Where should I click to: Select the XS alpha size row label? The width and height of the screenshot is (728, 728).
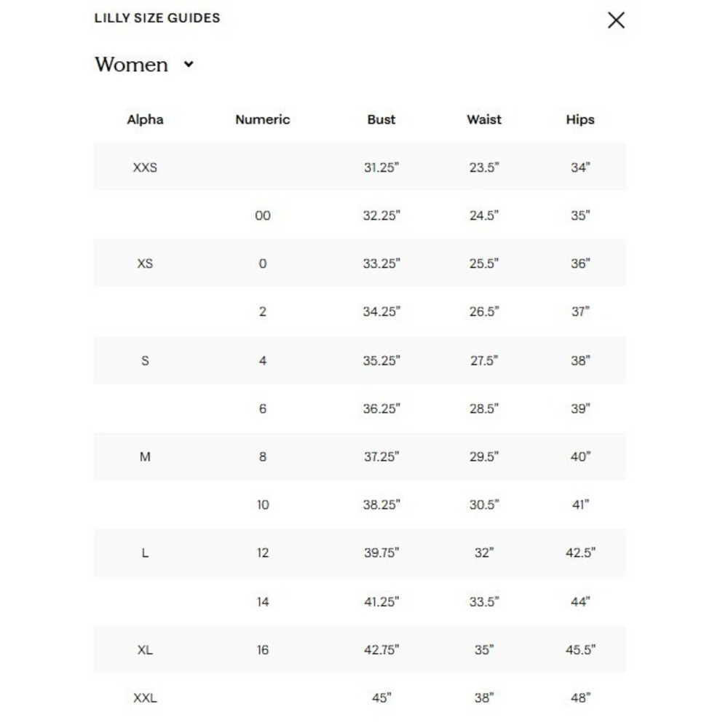145,264
